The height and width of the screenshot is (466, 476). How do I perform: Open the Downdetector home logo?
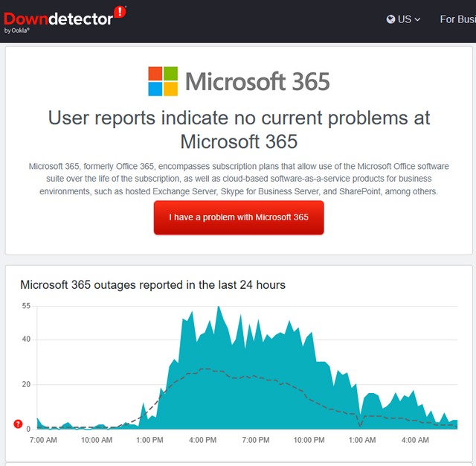(x=65, y=19)
